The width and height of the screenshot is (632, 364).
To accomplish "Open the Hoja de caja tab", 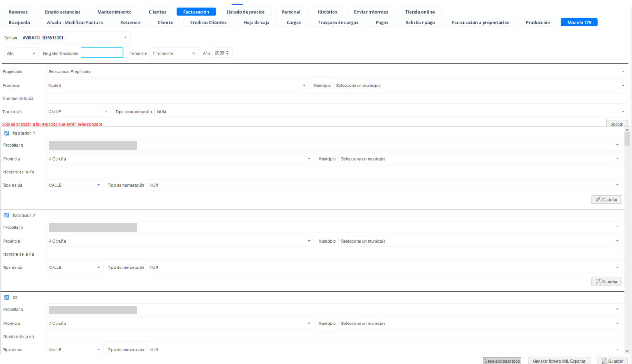I will 257,22.
